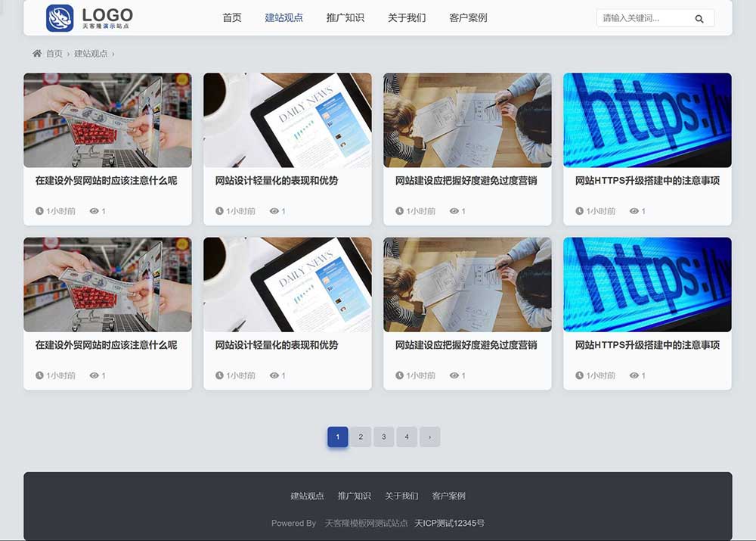Click the magnifier search icon
The width and height of the screenshot is (756, 541).
click(x=699, y=19)
